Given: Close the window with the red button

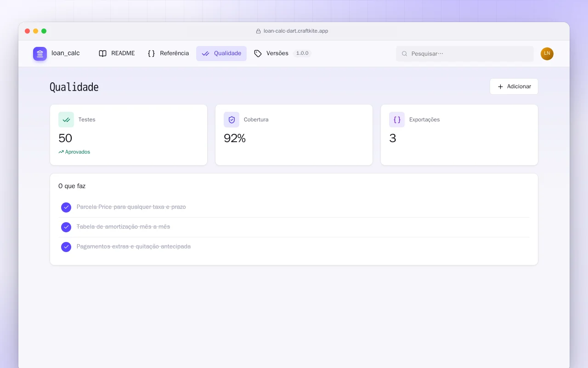Looking at the screenshot, I should (x=28, y=31).
